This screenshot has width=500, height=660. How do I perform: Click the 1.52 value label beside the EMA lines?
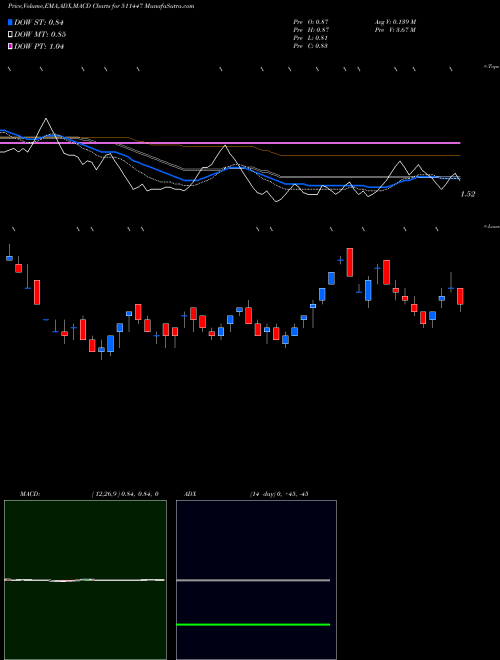tap(468, 194)
